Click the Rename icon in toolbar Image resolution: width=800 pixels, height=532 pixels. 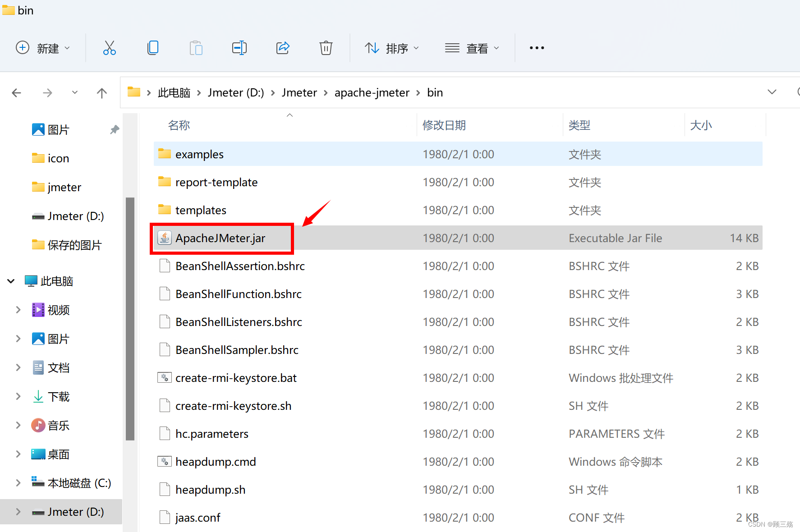point(239,48)
